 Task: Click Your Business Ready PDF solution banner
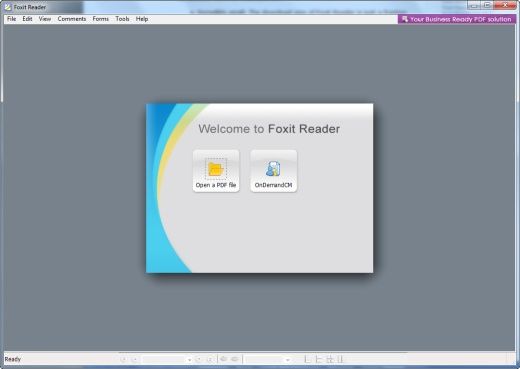point(457,19)
